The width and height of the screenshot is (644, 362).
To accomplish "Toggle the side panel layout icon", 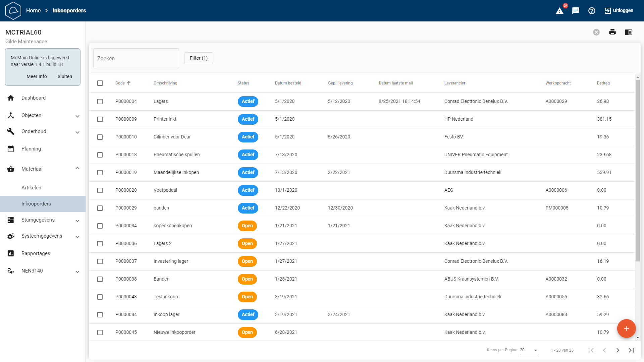I will click(x=629, y=32).
